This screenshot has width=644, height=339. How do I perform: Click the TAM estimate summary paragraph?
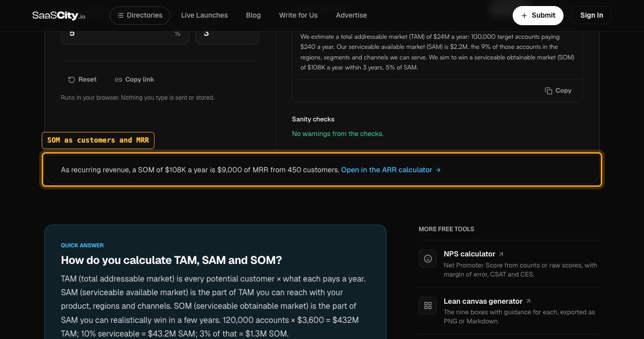(x=437, y=52)
